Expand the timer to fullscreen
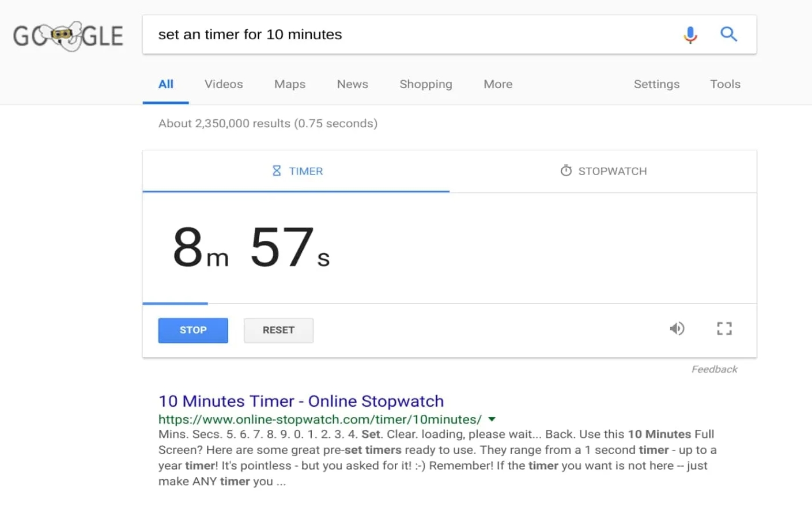 (x=724, y=328)
